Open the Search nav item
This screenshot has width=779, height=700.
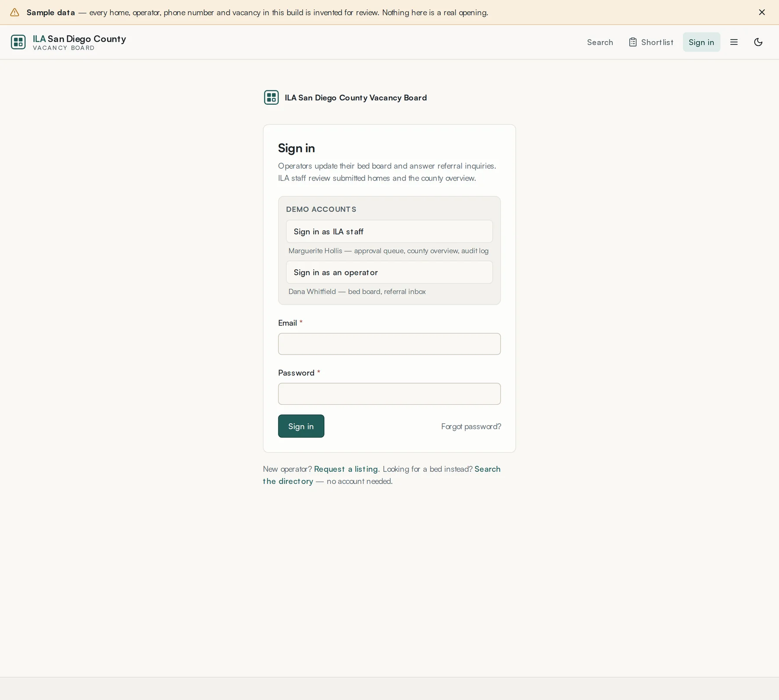pos(600,42)
